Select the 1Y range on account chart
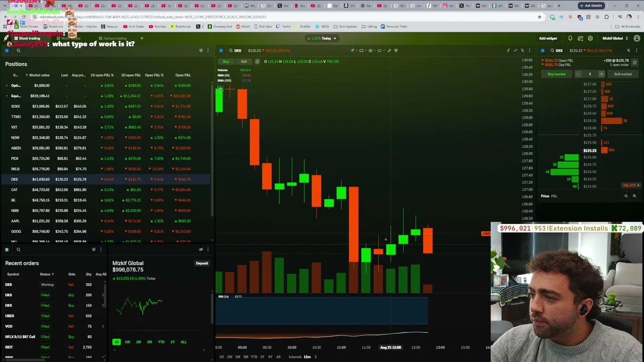The height and width of the screenshot is (362, 644). 172,342
